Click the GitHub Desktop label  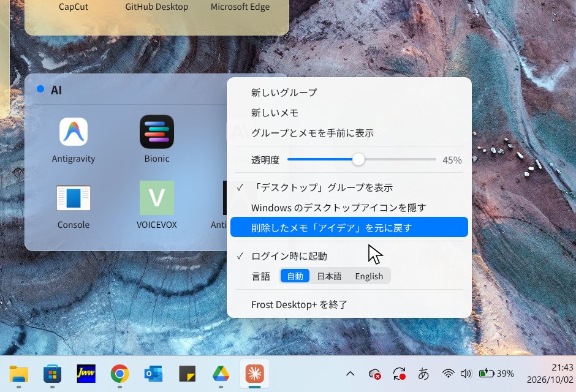tap(157, 7)
